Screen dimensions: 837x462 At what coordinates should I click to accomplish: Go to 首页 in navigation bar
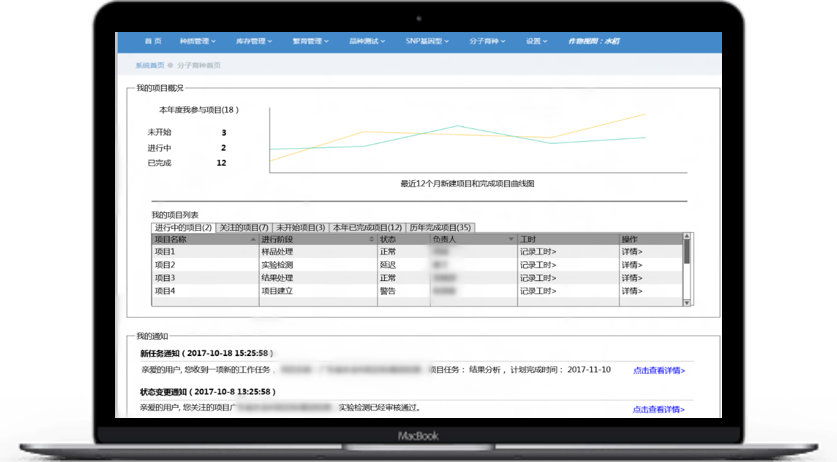(x=152, y=41)
